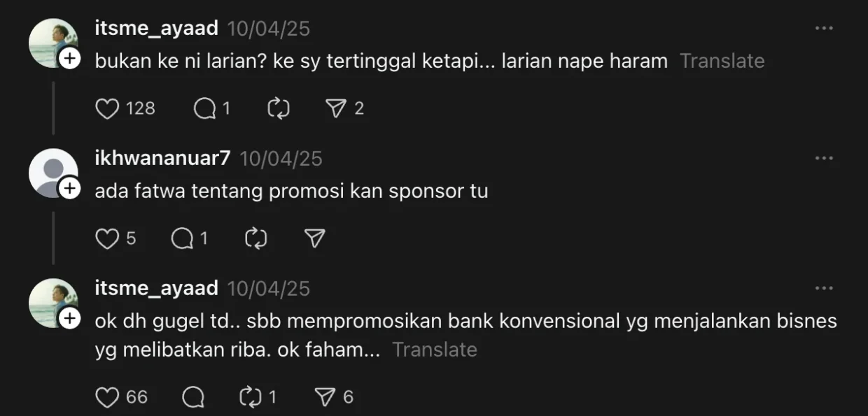Repost ikhwananuar7's fatwa comment

click(256, 239)
